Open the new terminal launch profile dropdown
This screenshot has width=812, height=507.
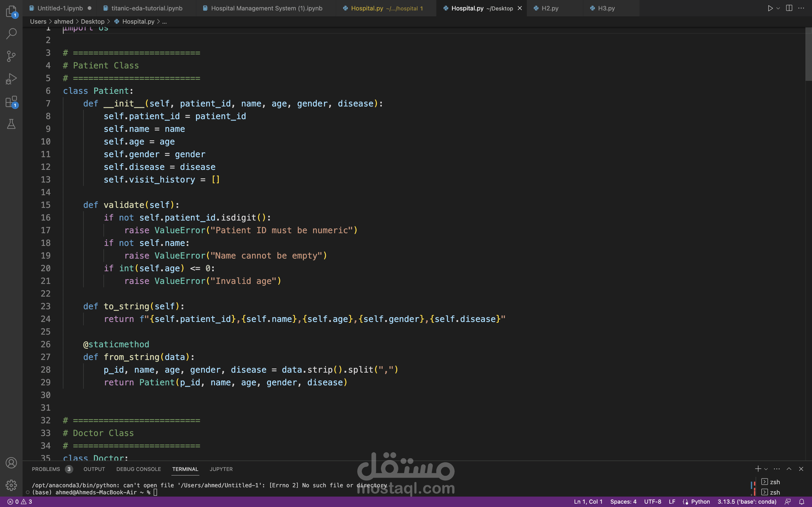[x=766, y=469]
